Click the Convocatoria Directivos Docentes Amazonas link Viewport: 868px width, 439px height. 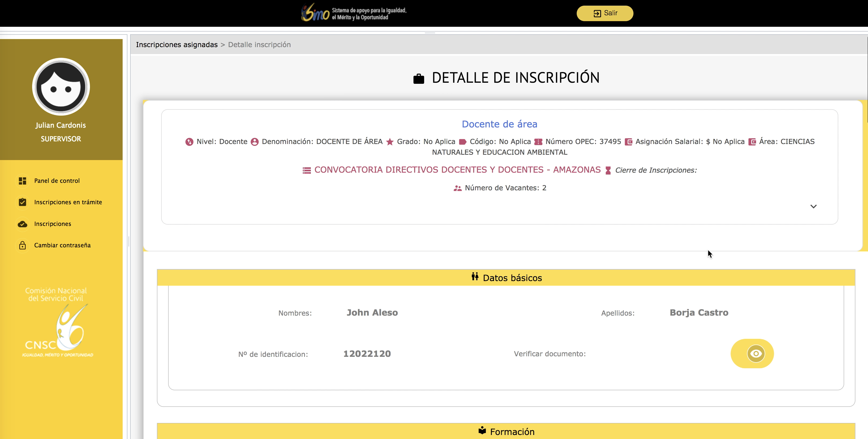(457, 170)
